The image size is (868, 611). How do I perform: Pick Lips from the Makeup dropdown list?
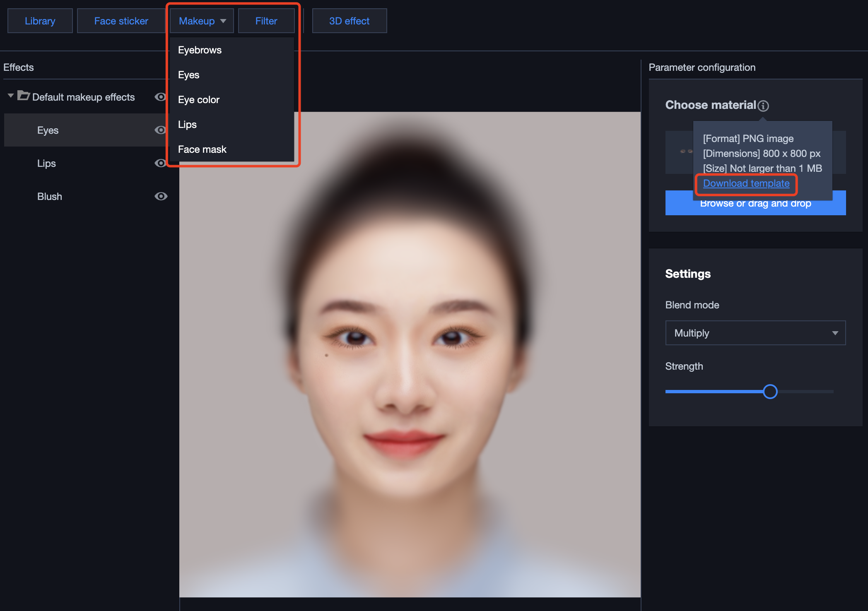(x=187, y=125)
